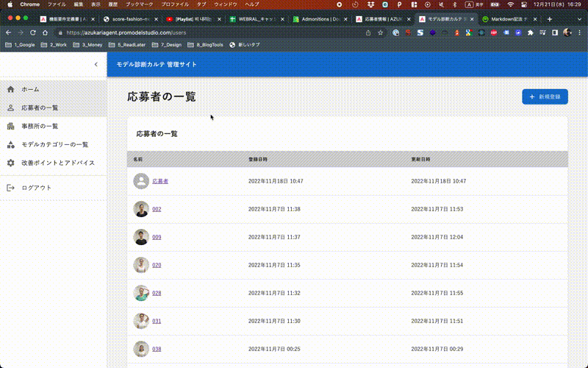
Task: Click the Wi-Fi icon in menu bar
Action: (510, 4)
